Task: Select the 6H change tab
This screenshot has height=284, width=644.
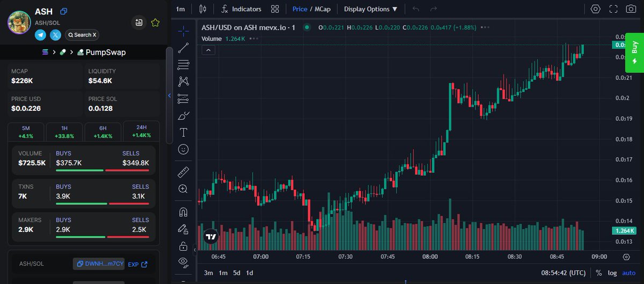Action: (103, 132)
